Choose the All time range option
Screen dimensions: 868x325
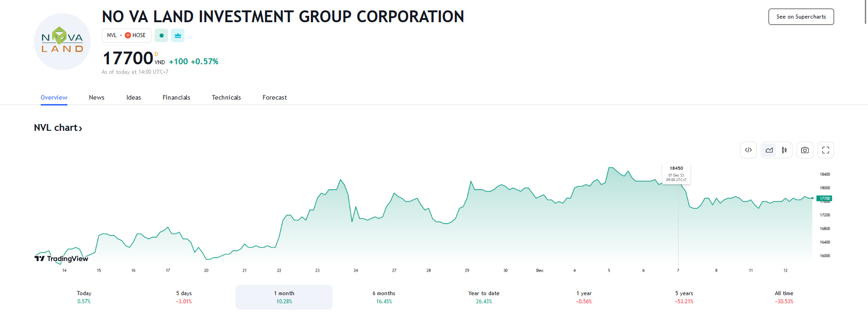(784, 297)
